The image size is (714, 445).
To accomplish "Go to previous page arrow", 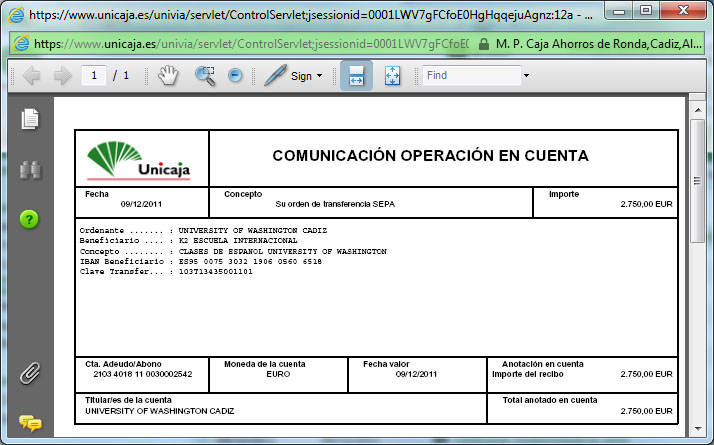I will [31, 76].
